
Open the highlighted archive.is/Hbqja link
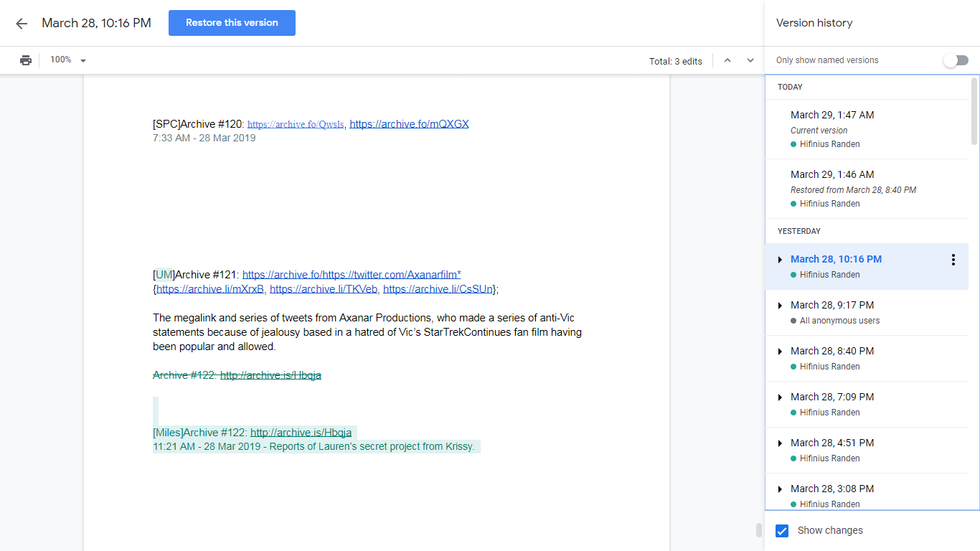point(301,433)
